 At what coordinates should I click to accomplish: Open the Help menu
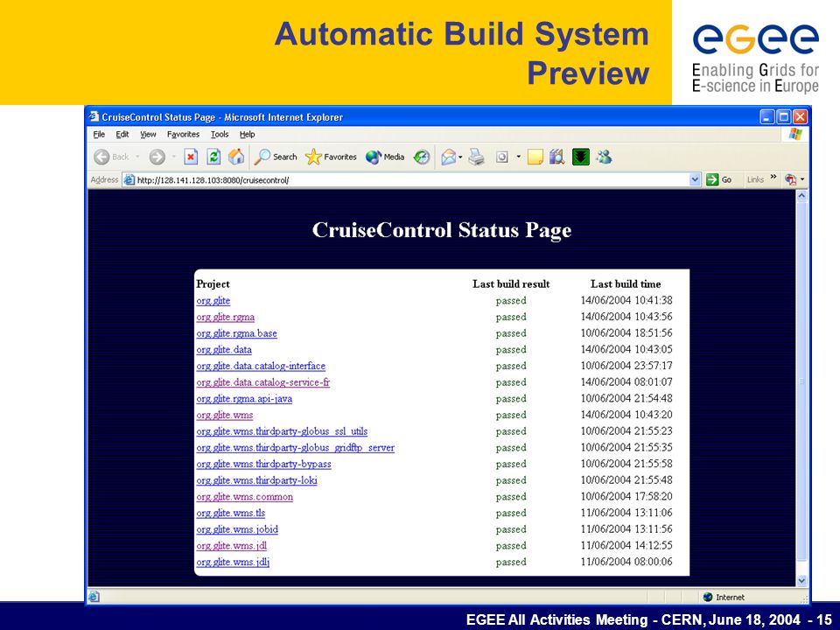[x=247, y=135]
